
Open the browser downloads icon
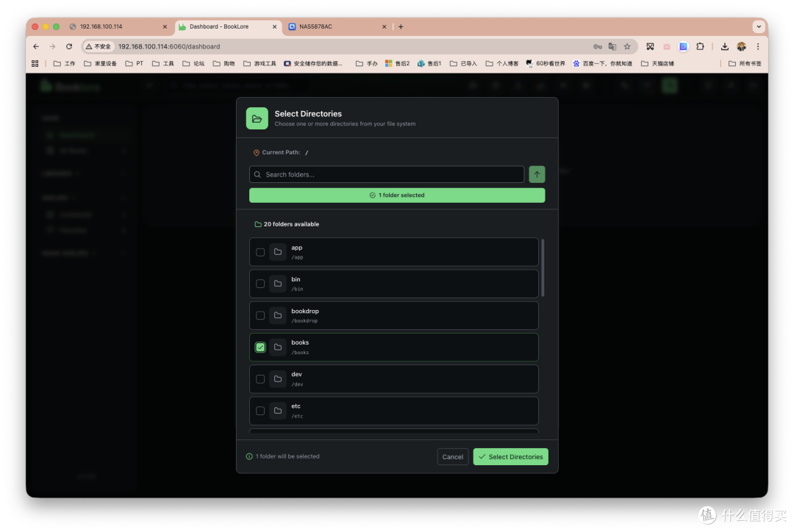pyautogui.click(x=725, y=46)
